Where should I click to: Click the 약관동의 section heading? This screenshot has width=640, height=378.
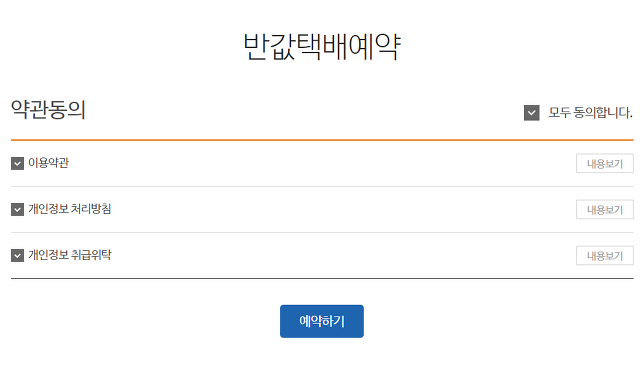pos(48,109)
